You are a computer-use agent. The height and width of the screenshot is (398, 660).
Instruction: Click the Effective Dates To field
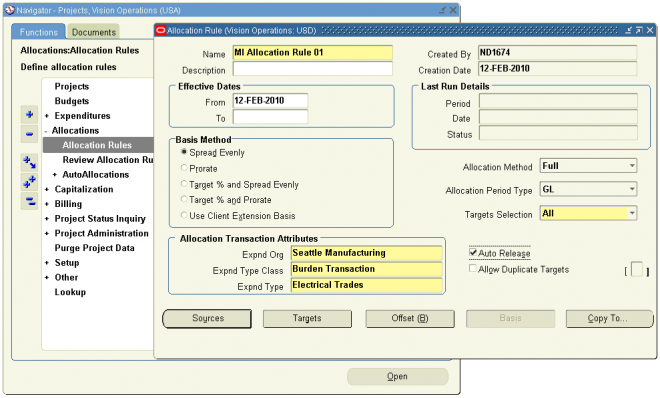270,117
